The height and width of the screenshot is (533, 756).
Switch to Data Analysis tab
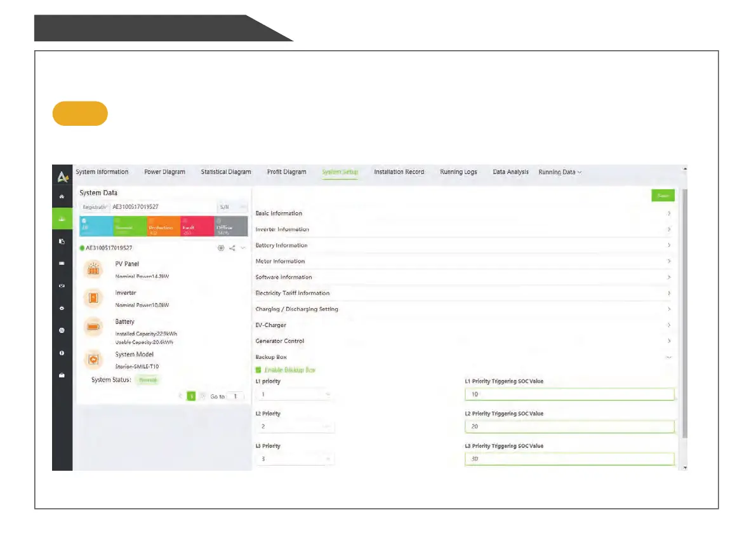[x=510, y=172]
